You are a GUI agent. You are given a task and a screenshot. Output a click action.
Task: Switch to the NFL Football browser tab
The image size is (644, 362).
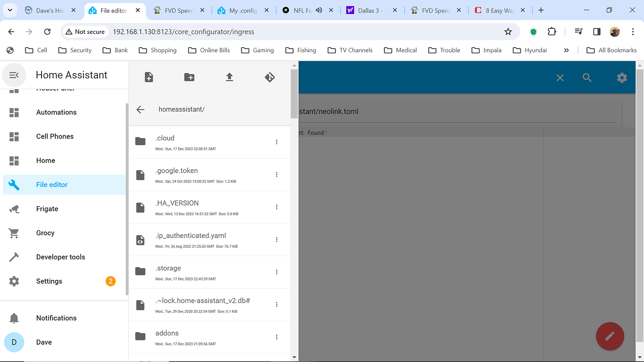pos(303,9)
